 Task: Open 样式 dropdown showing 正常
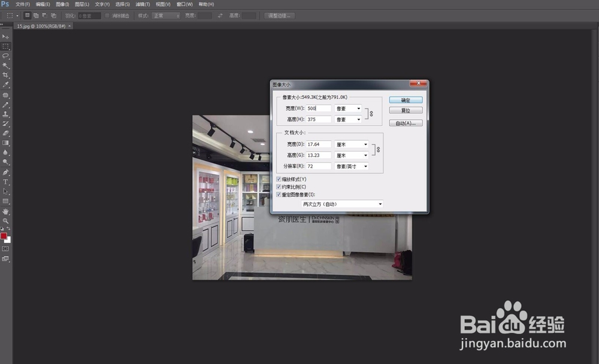click(166, 16)
